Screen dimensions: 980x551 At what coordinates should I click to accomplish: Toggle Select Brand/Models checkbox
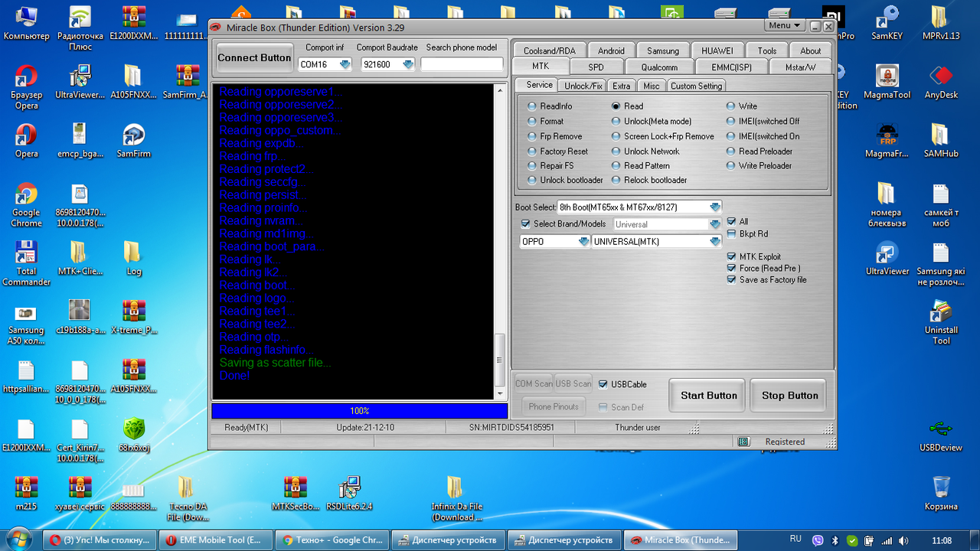point(525,224)
